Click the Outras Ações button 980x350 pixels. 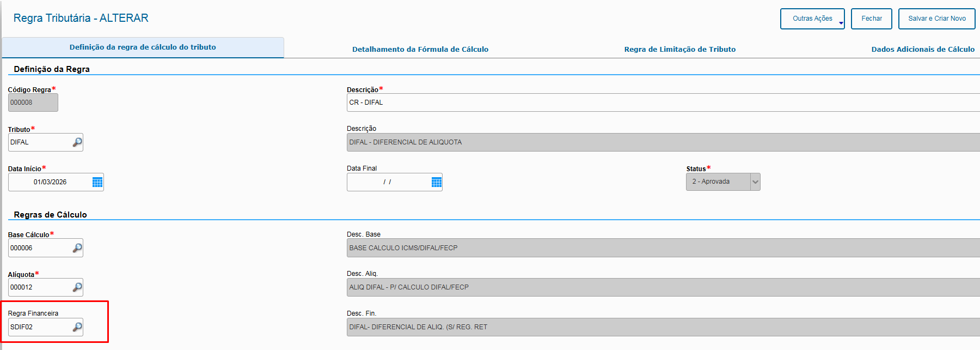[x=812, y=19]
